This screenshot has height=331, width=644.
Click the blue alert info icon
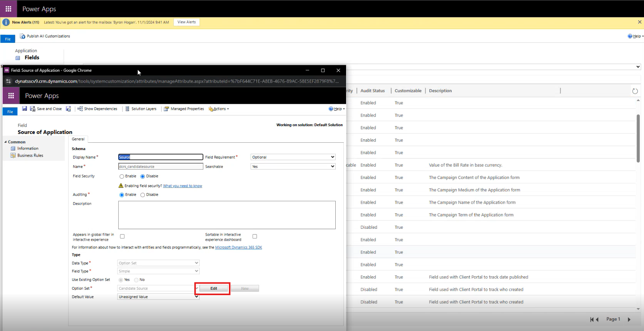(6, 22)
